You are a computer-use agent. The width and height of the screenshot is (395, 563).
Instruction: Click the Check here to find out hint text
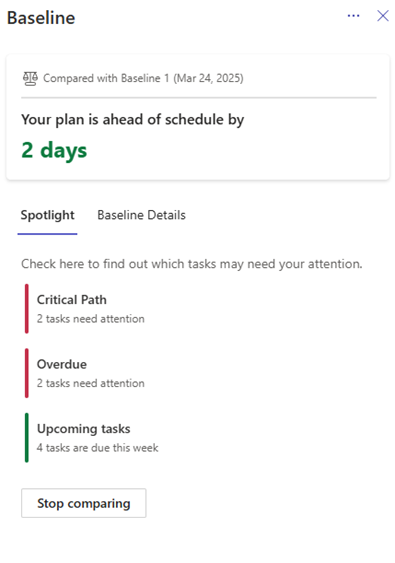point(192,264)
